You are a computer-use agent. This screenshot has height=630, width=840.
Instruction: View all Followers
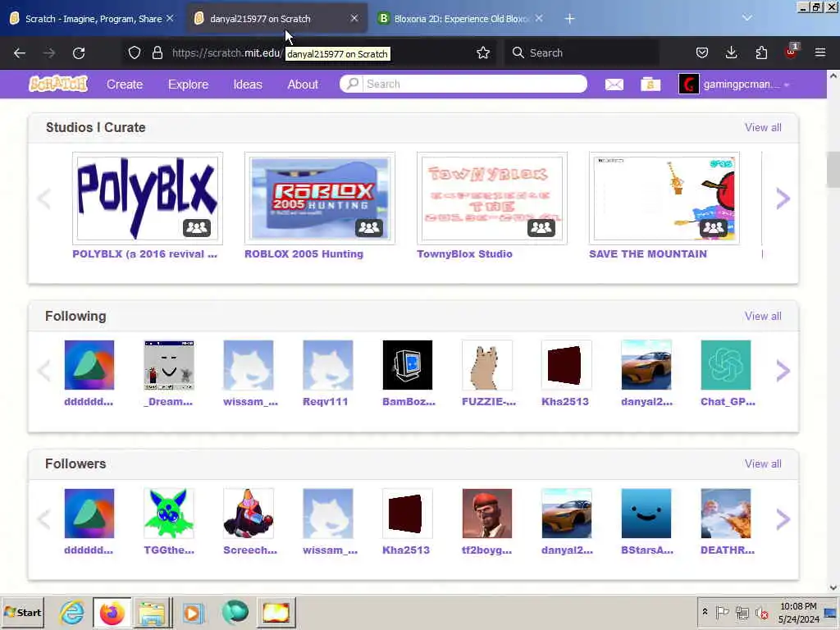763,464
